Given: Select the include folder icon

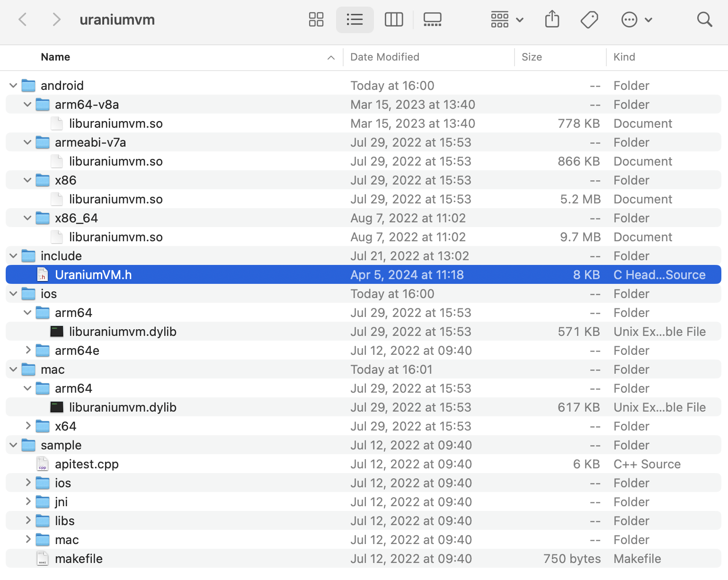Looking at the screenshot, I should [28, 256].
